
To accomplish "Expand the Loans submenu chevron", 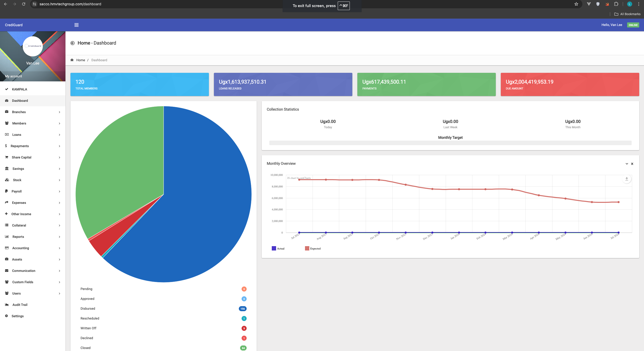I will tap(59, 135).
